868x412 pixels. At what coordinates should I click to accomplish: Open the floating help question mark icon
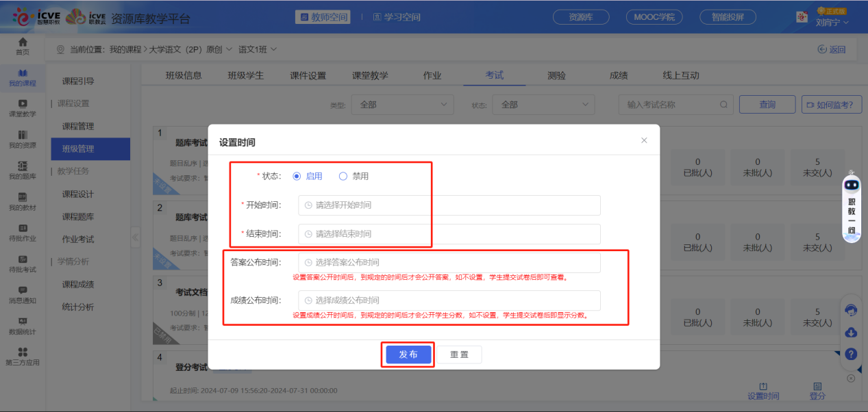click(850, 355)
